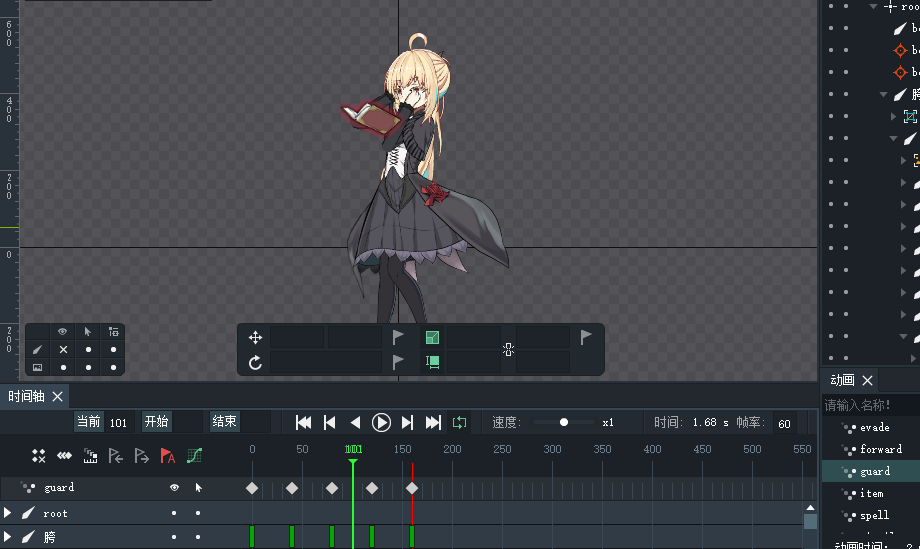Click the rotation keyframe flag beside rotate field
This screenshot has width=920, height=549.
(398, 362)
